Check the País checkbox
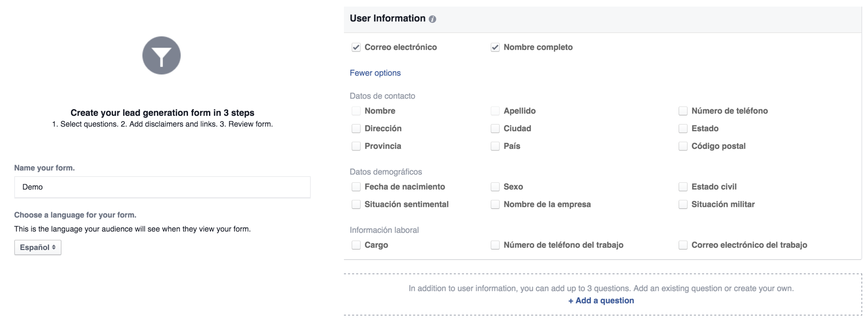Screen dimensions: 868x322 pos(495,146)
